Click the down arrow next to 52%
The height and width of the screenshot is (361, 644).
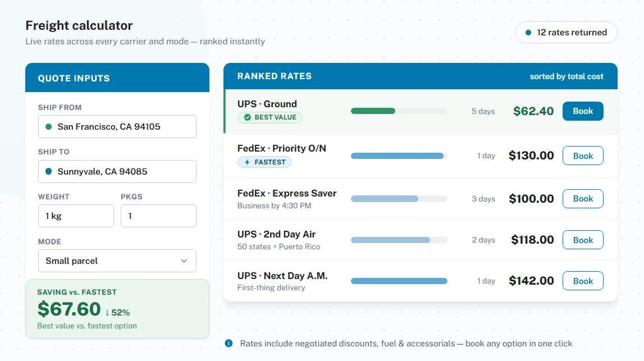click(x=107, y=313)
